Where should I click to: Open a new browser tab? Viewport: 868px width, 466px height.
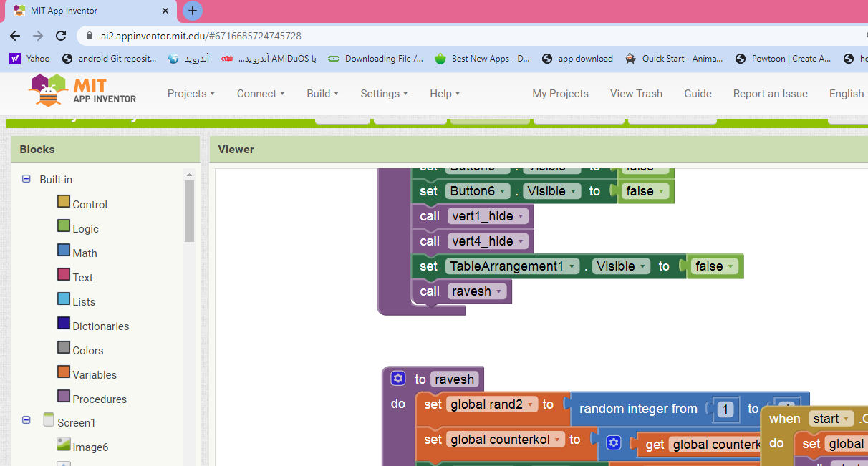(192, 11)
